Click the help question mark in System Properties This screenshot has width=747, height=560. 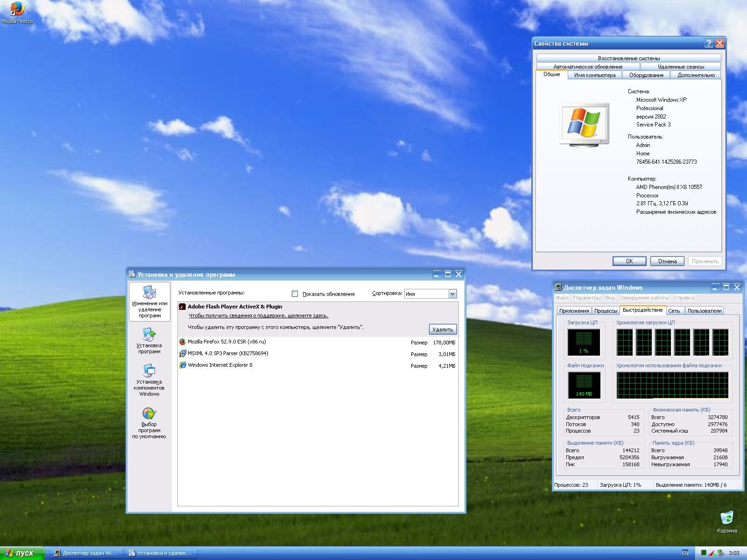tap(709, 43)
